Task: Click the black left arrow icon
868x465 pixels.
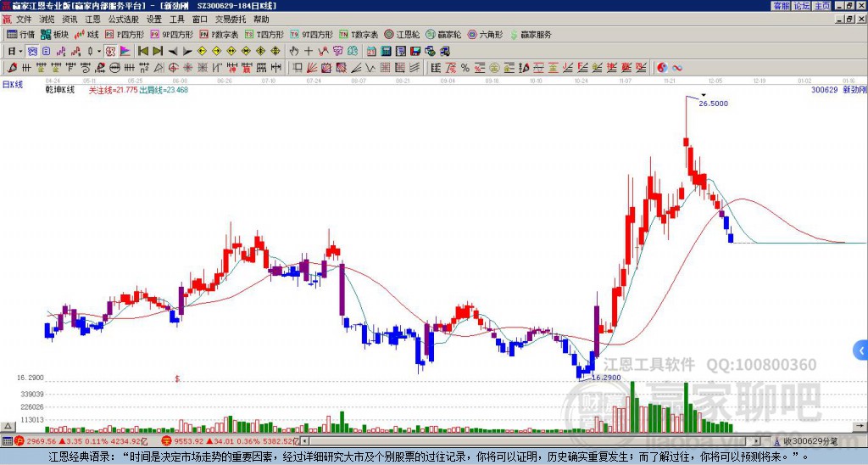Action: [x=173, y=51]
